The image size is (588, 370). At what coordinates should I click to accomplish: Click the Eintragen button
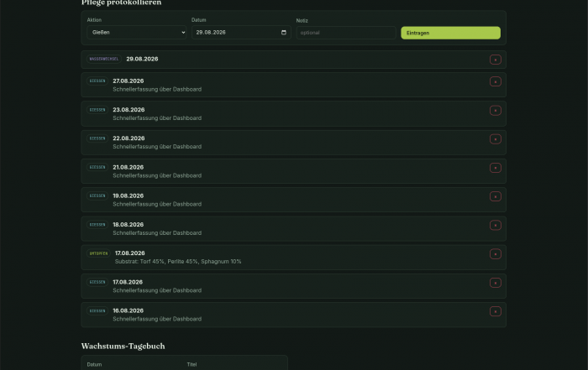pyautogui.click(x=450, y=33)
